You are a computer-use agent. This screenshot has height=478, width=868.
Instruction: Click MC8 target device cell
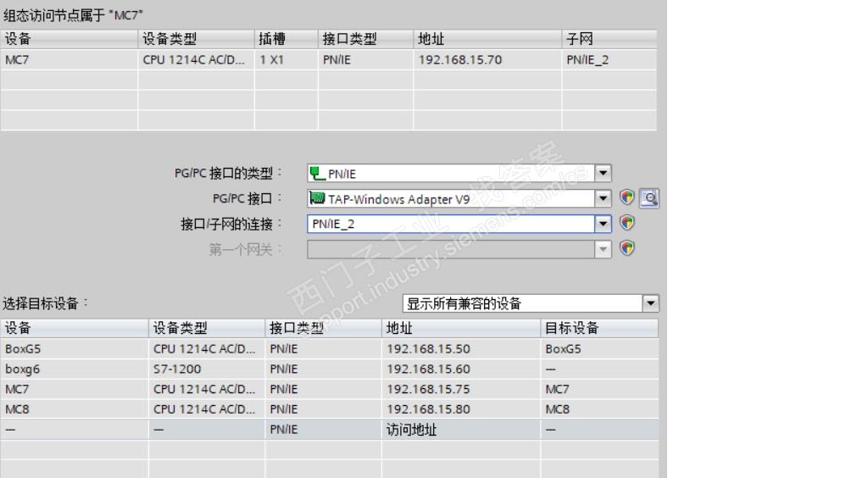click(x=558, y=409)
